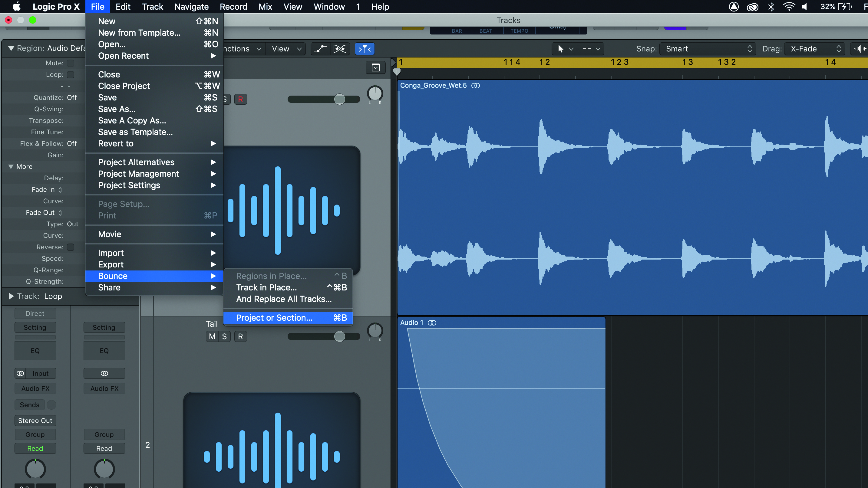The width and height of the screenshot is (868, 488).
Task: Open the View dropdown menu in tracks toolbar
Action: click(286, 49)
